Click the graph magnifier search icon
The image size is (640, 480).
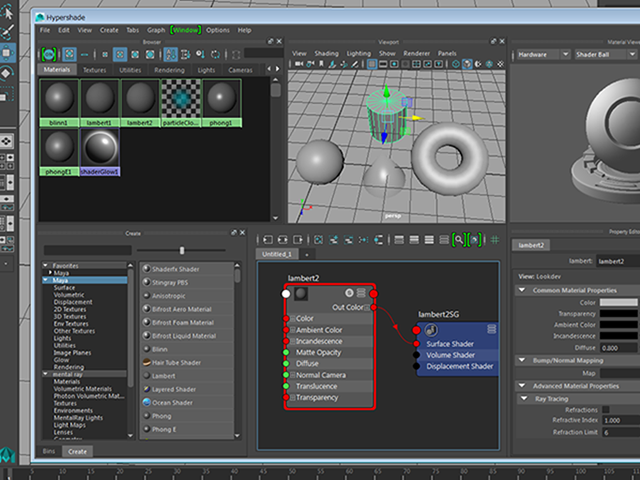pos(459,240)
